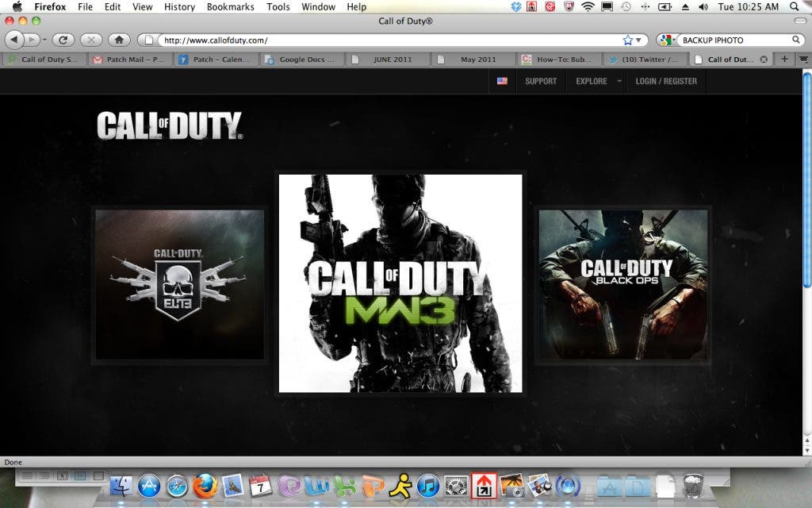Viewport: 812px width, 508px height.
Task: Click the Time Machine menu bar icon
Action: [626, 6]
